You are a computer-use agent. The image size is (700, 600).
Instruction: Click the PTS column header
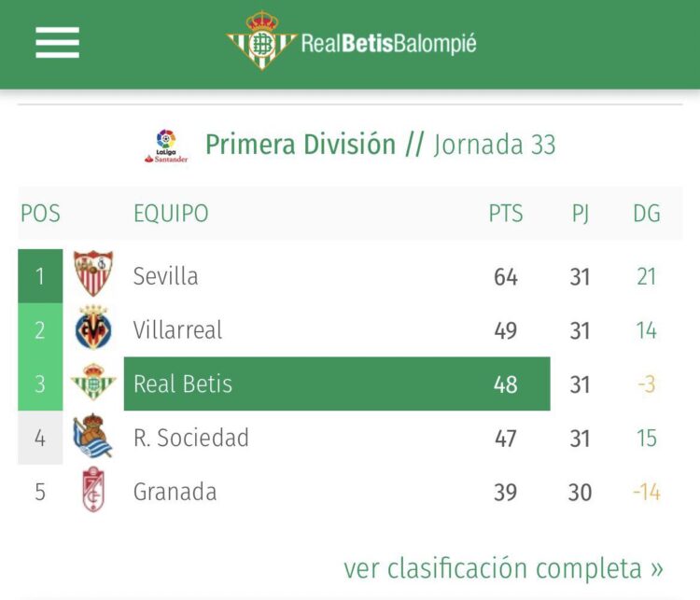[x=506, y=213]
